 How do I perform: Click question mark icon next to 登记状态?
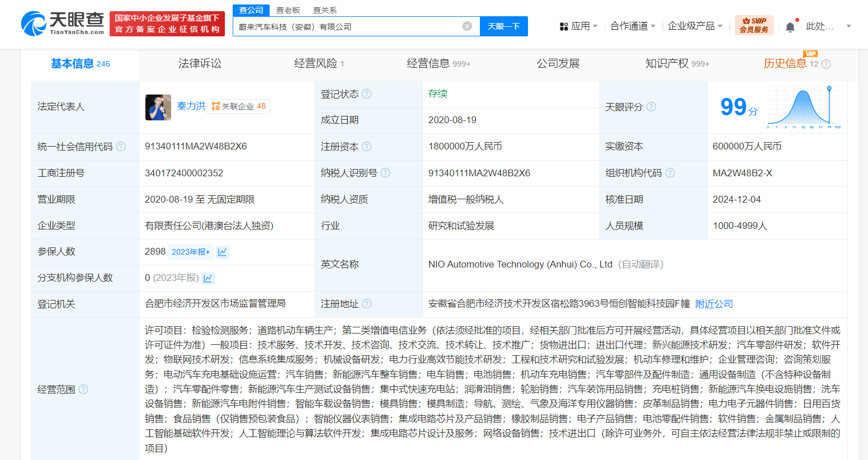367,94
